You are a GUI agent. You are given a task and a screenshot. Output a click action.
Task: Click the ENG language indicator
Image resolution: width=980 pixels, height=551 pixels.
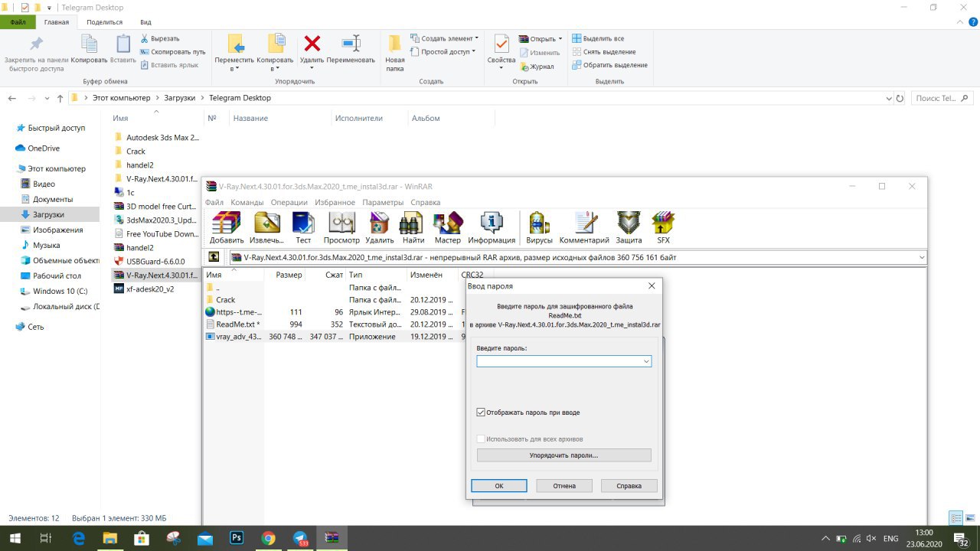tap(891, 539)
